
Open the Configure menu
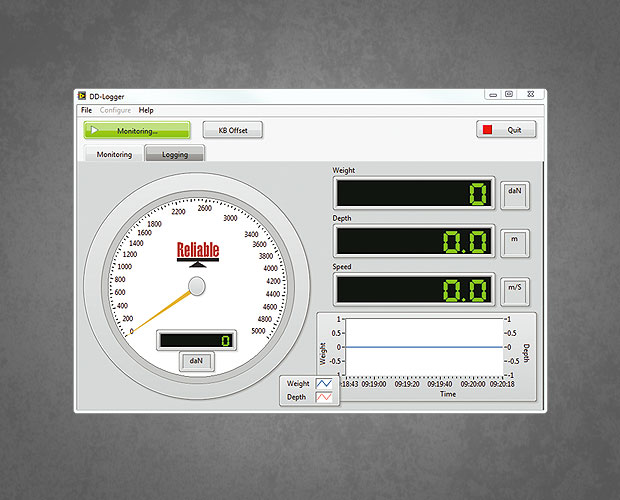point(115,110)
